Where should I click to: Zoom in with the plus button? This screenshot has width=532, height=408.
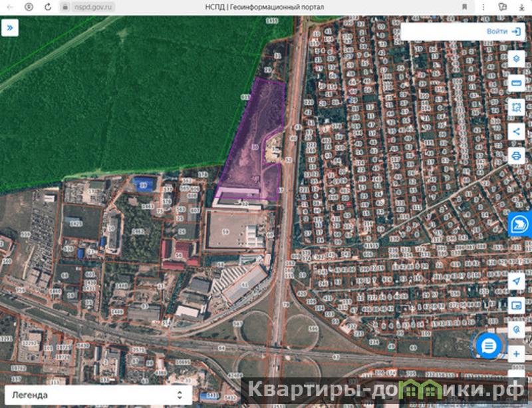pos(516,353)
